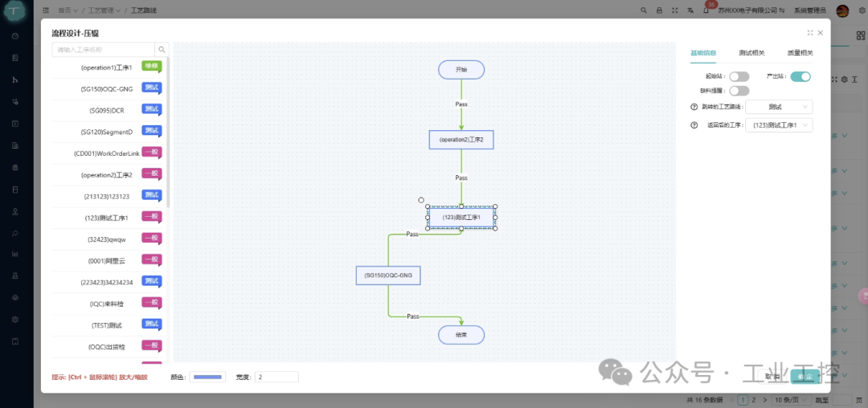Image resolution: width=868 pixels, height=408 pixels.
Task: Click the 跳至 page number field
Action: pos(842,400)
